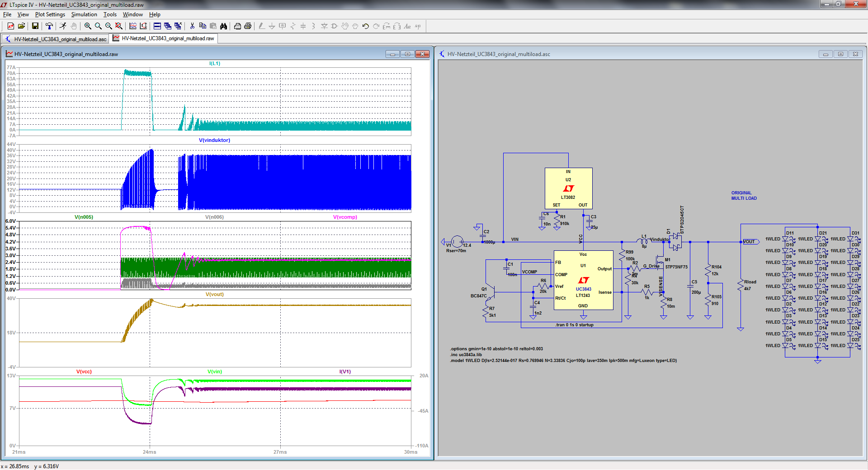Screen dimensions: 868x470
Task: Select the Wire pencil tool
Action: coord(262,26)
